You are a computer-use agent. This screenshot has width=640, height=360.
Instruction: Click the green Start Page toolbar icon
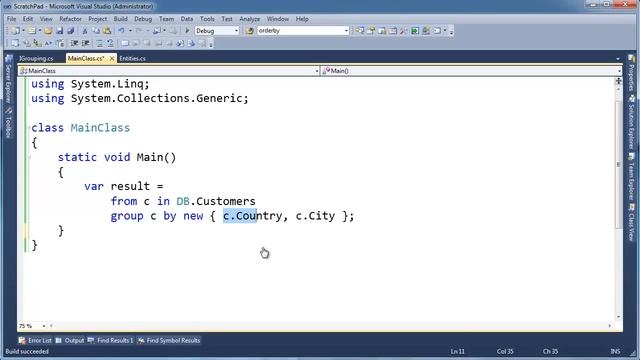pos(415,31)
